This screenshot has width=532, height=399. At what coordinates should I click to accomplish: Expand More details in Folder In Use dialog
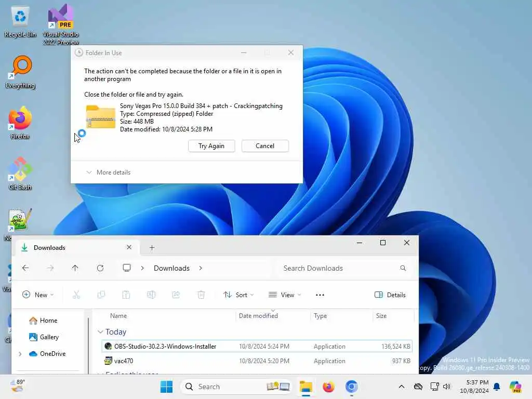(108, 172)
